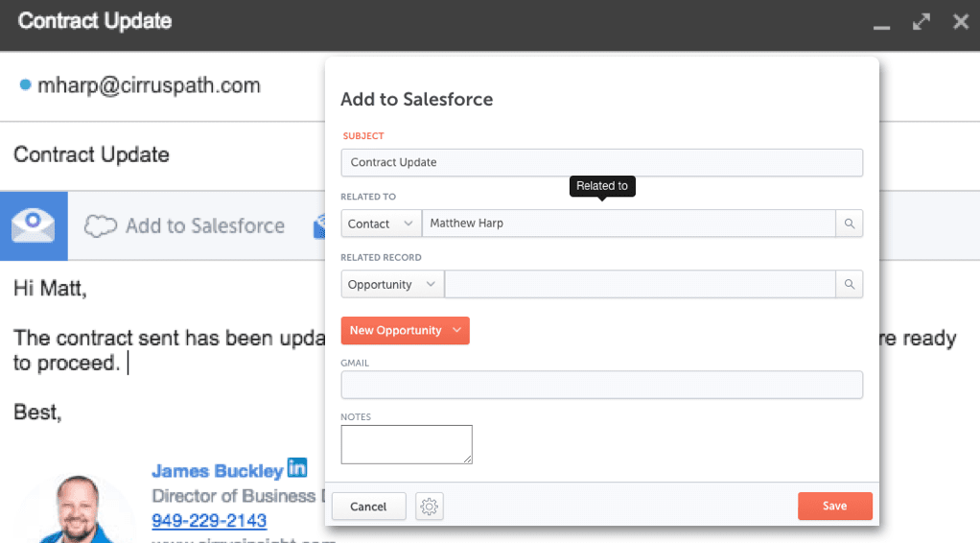Click the Hi Matt, greeting text
Screen dimensions: 980x543
(50, 289)
